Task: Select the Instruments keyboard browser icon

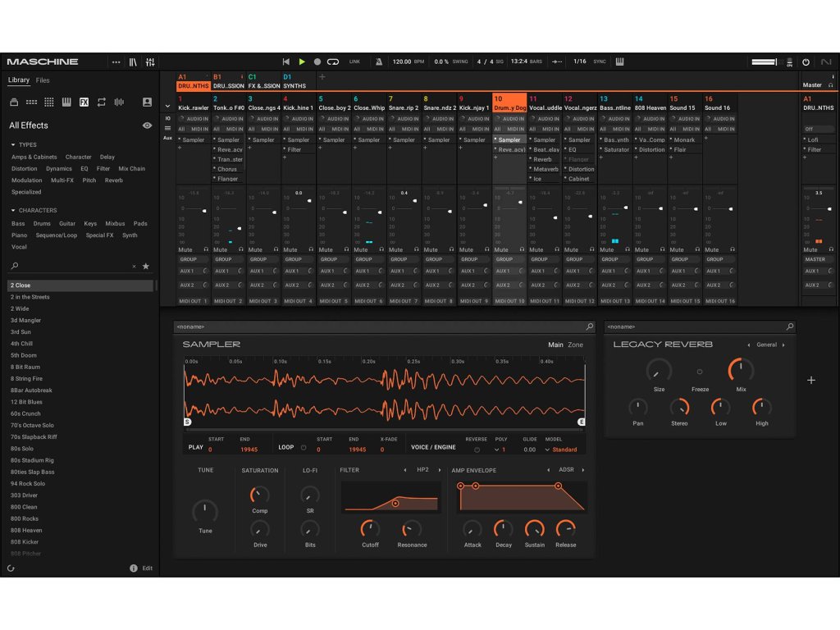Action: tap(66, 102)
